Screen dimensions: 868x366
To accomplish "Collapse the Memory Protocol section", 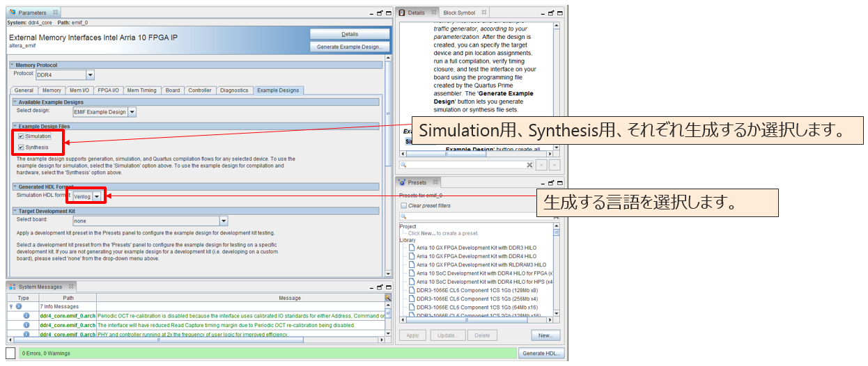I will [x=13, y=65].
